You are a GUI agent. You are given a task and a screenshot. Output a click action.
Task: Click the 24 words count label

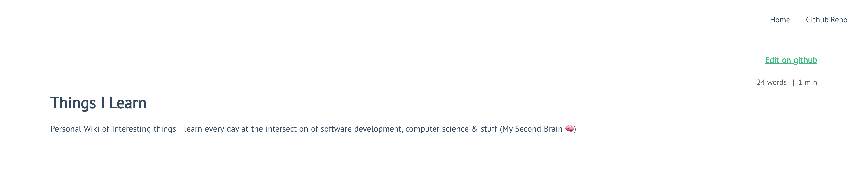click(x=771, y=82)
